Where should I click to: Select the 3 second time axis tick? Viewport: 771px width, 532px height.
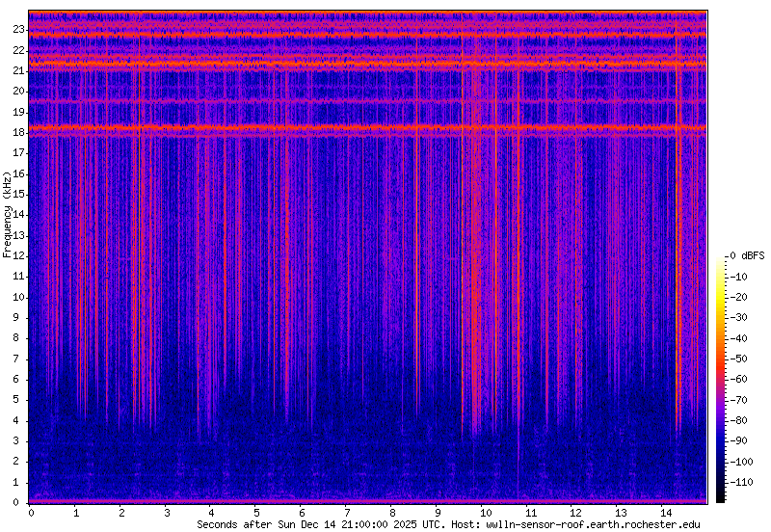coord(167,513)
